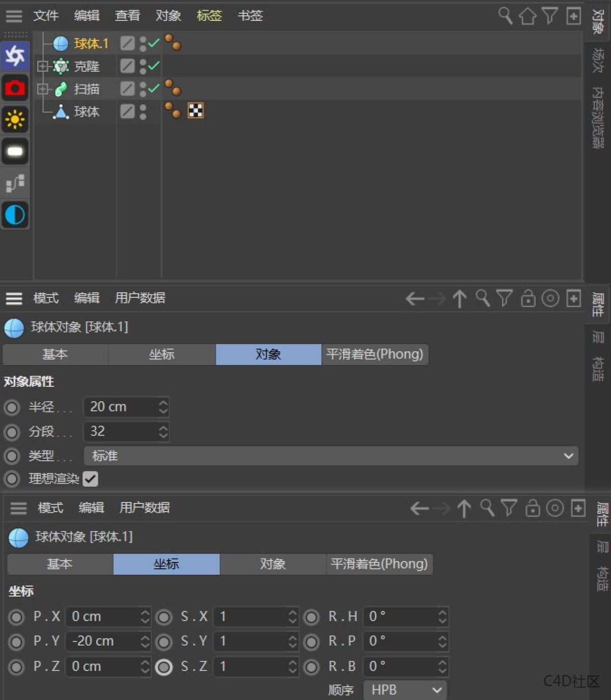Click the filter funnel icon in the Attribute Manager
This screenshot has width=611, height=700.
click(504, 299)
